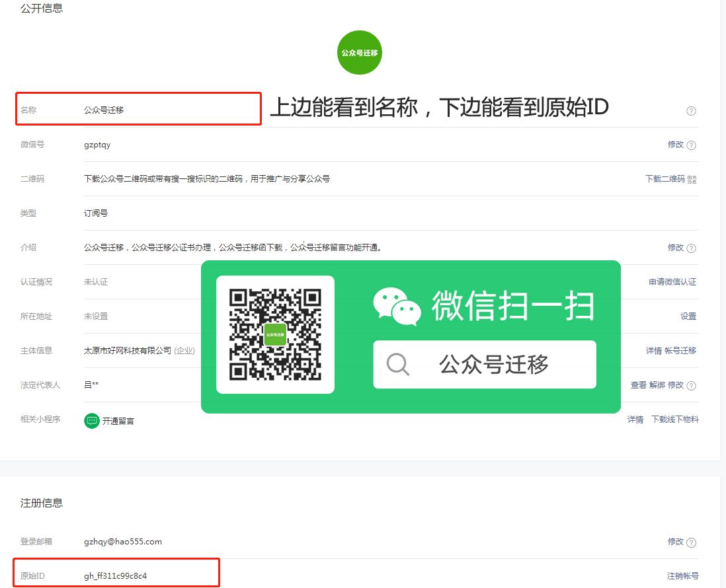Image resolution: width=726 pixels, height=588 pixels.
Task: Click the WeChat ID value gzptqy
Action: [97, 145]
